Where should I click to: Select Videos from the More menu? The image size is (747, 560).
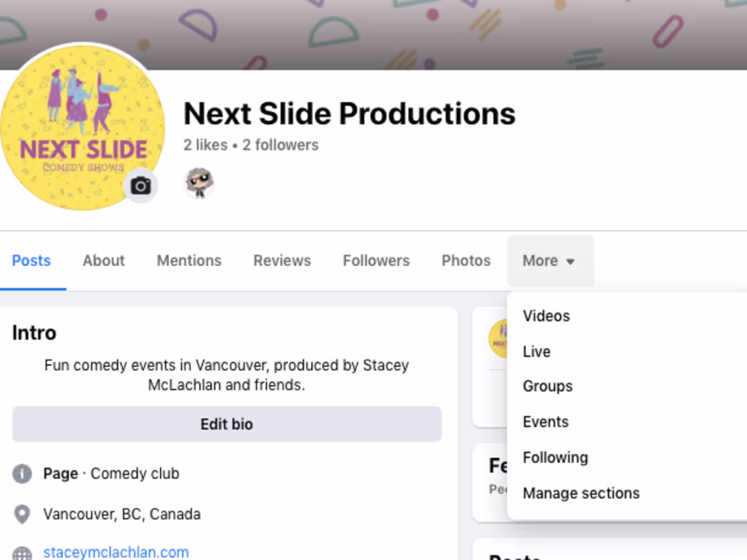(546, 316)
